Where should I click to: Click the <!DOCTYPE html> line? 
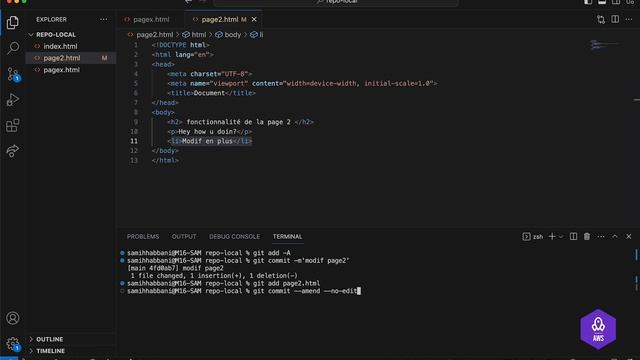point(180,45)
